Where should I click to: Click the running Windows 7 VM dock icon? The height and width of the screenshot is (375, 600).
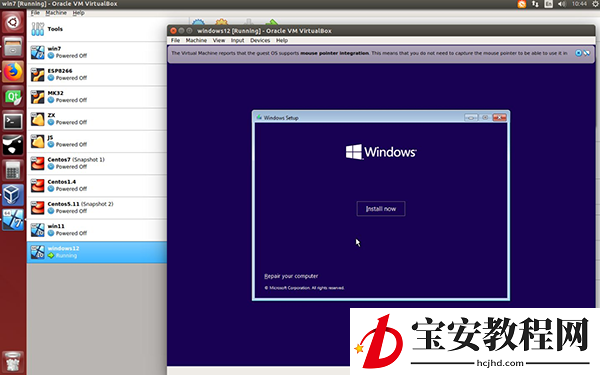pyautogui.click(x=13, y=220)
